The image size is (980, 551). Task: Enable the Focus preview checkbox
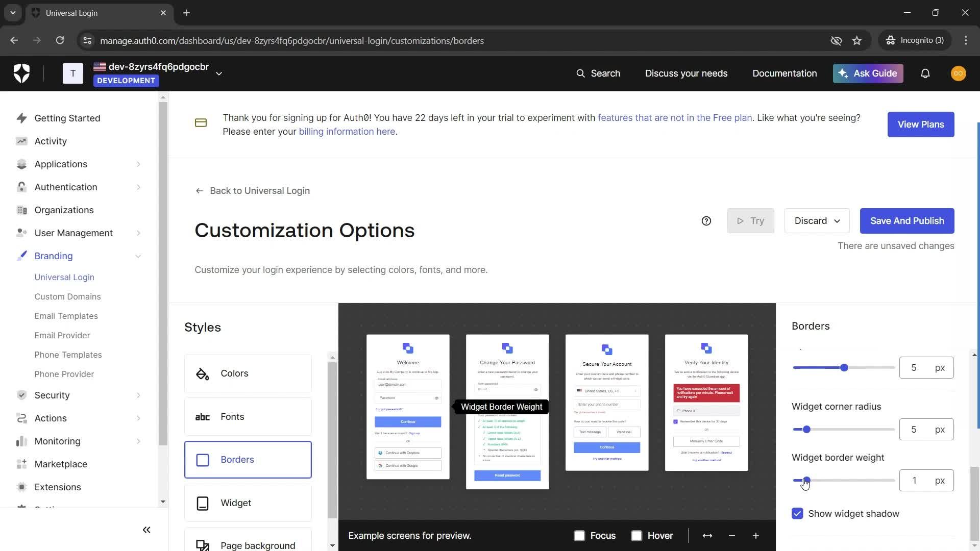pyautogui.click(x=579, y=536)
